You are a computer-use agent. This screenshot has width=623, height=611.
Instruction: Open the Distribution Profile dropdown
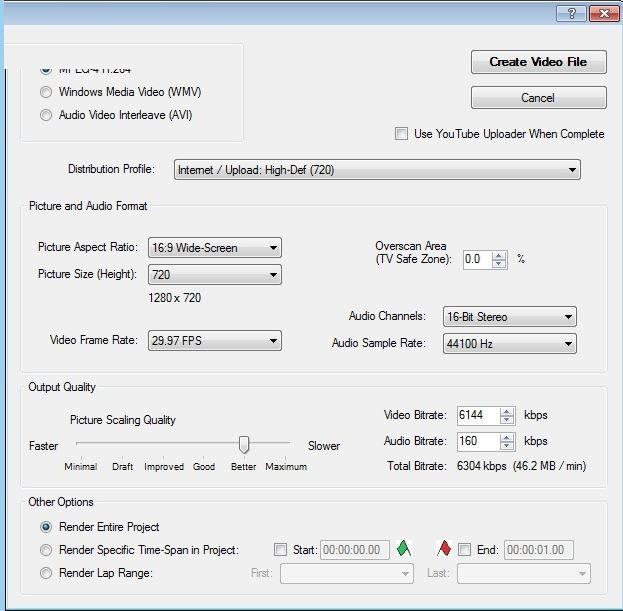(x=377, y=170)
